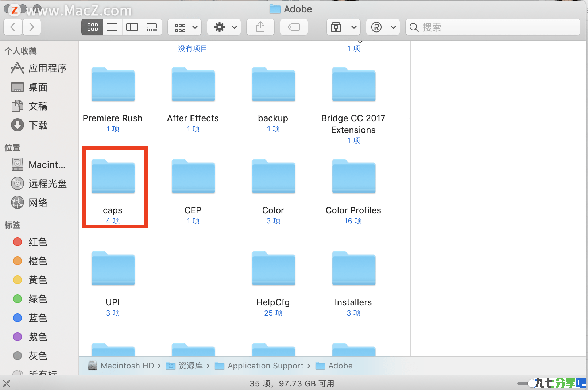Switch to icon view
Viewport: 588px width, 390px height.
(x=92, y=27)
